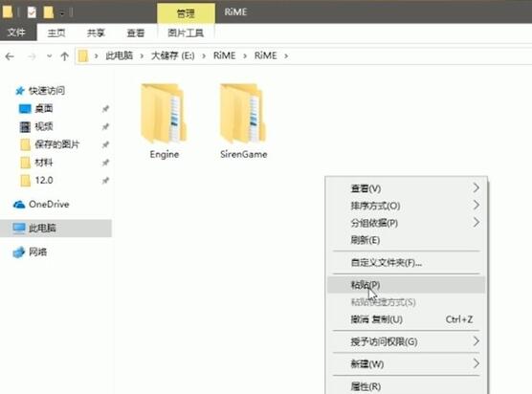Switch to the 图片工具 ribbon tab

pyautogui.click(x=186, y=33)
